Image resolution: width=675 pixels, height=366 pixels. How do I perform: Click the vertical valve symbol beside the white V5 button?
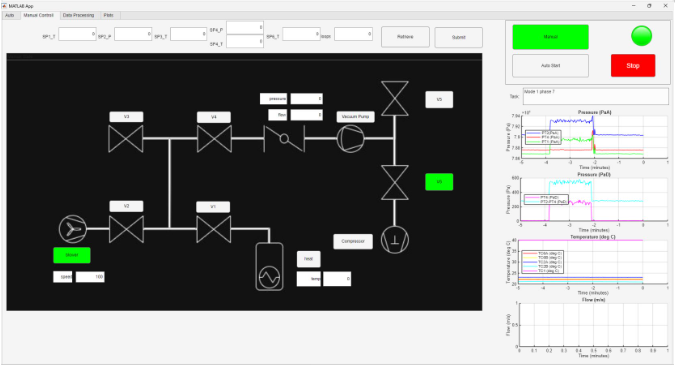click(395, 99)
